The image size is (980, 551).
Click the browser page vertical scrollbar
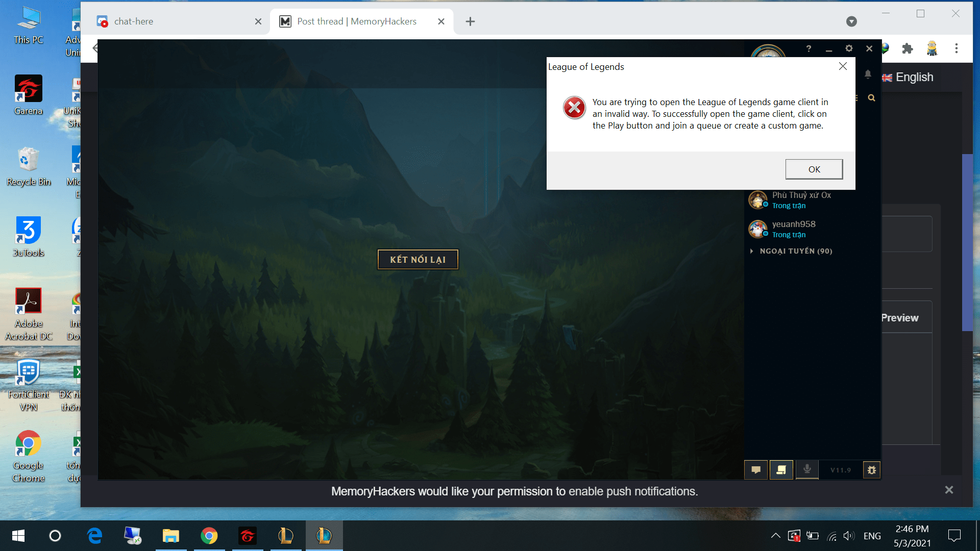pyautogui.click(x=967, y=242)
